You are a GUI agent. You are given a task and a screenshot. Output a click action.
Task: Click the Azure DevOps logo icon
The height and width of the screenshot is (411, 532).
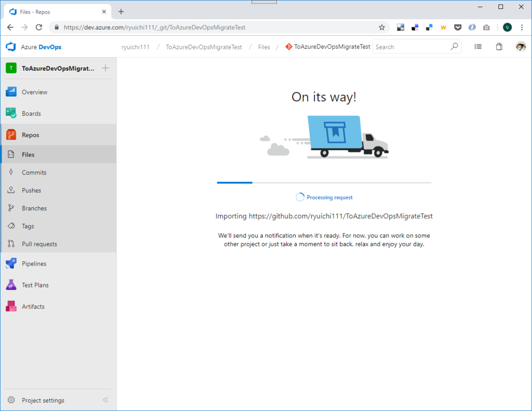(11, 47)
